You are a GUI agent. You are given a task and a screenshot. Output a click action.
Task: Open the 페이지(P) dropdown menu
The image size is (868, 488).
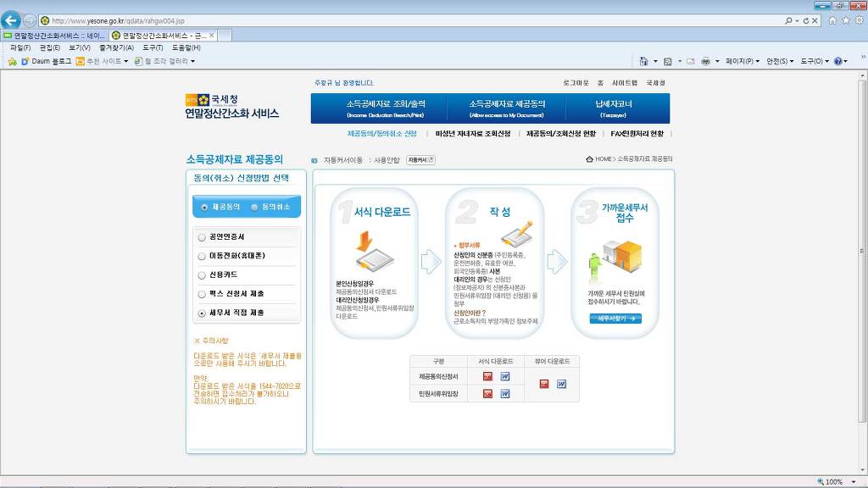(743, 61)
